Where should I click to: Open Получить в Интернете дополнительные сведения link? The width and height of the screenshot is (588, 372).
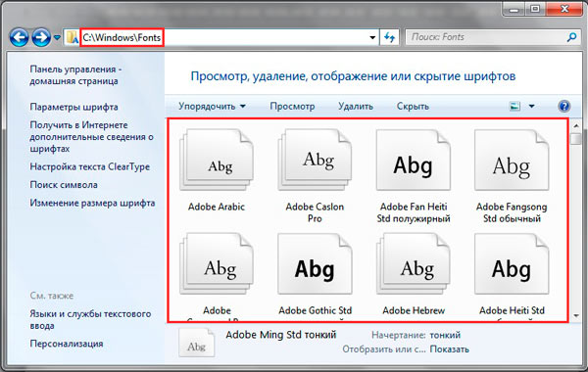(x=91, y=137)
